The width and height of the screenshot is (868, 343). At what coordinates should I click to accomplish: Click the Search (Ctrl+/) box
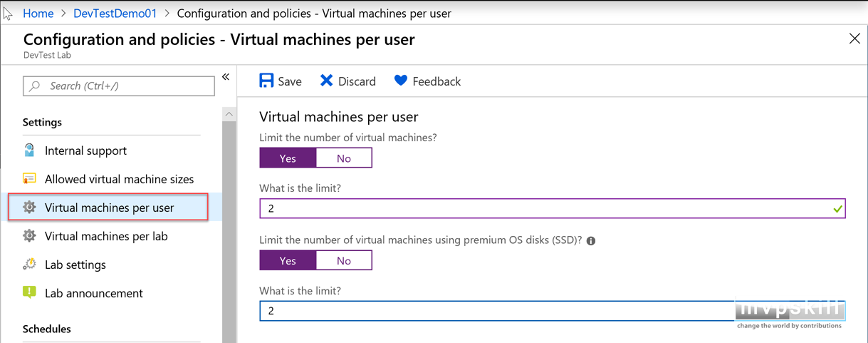point(119,86)
